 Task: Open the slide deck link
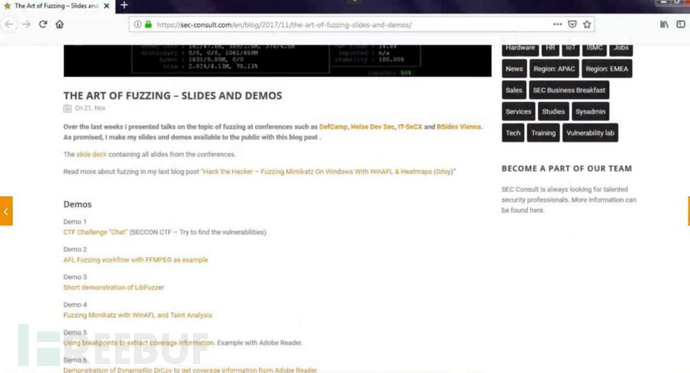92,154
